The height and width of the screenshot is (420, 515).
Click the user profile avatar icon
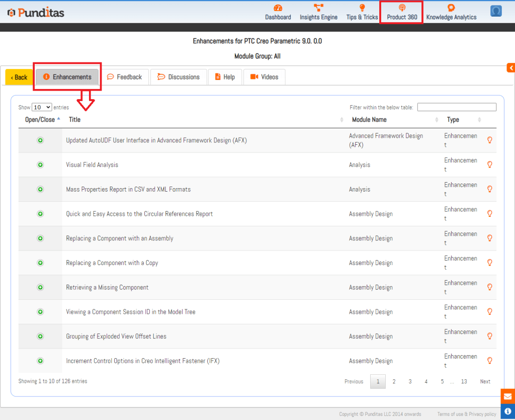point(496,11)
